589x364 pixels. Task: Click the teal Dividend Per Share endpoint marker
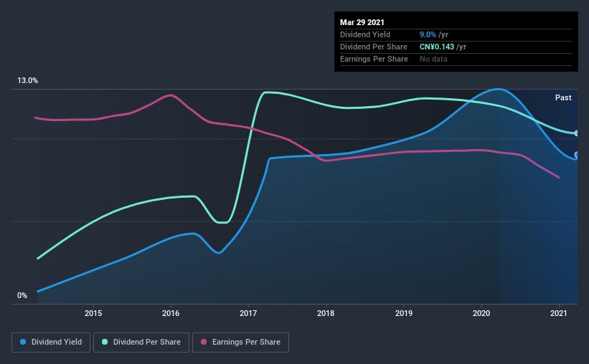tap(576, 133)
